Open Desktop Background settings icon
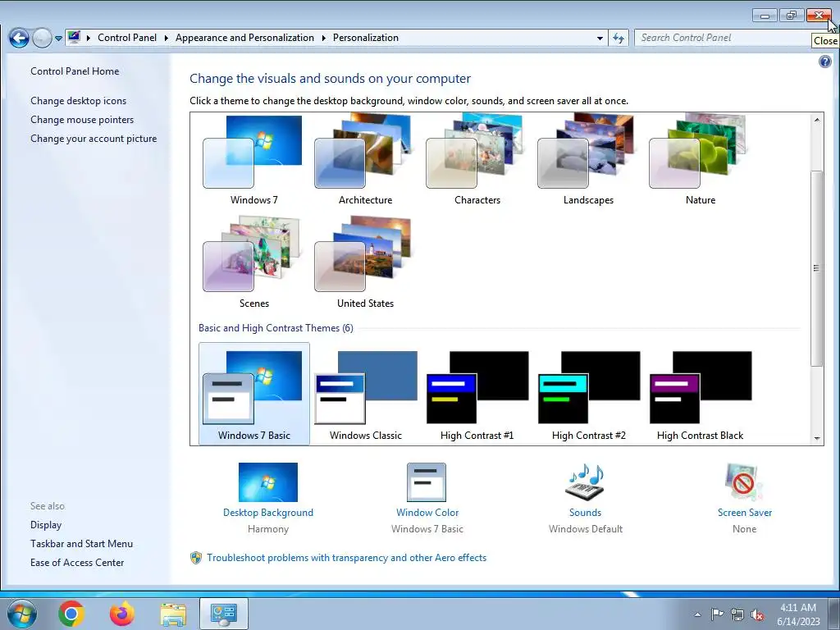Viewport: 840px width, 630px height. click(268, 482)
